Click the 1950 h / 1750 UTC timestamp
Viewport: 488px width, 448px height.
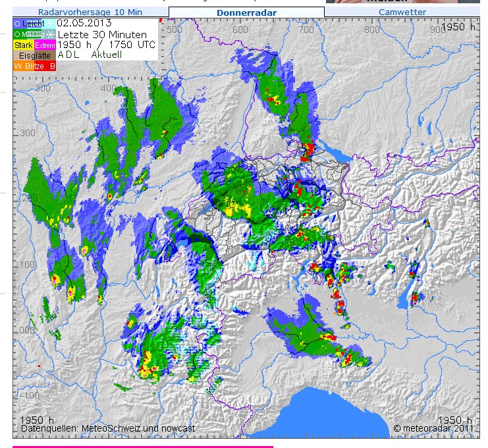point(107,45)
